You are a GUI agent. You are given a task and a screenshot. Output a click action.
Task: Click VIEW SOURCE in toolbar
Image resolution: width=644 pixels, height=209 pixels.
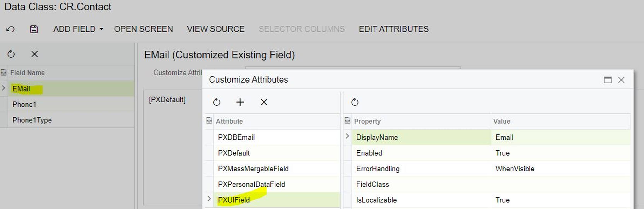216,29
